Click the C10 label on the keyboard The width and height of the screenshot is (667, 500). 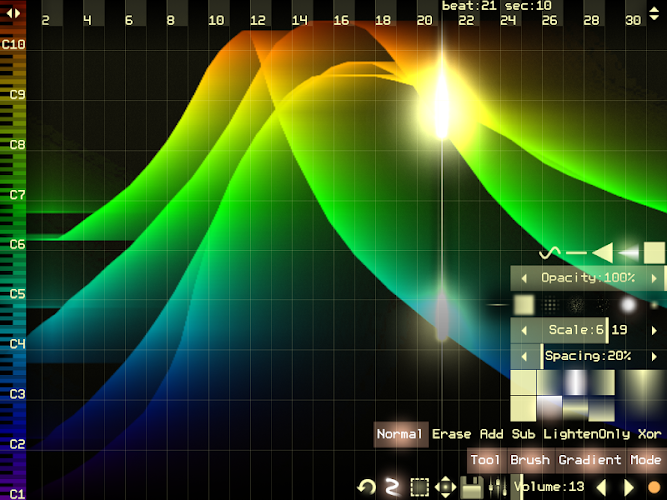pos(14,44)
